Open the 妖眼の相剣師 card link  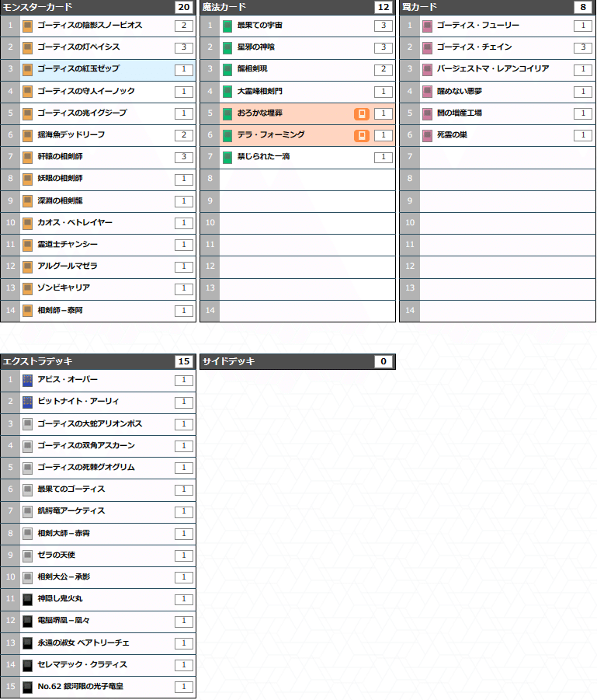[61, 179]
